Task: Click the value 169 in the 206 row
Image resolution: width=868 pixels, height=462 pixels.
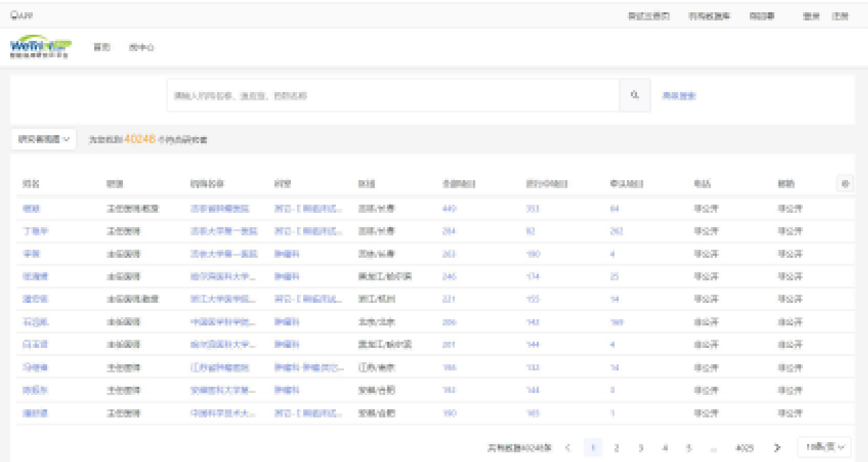Action: pos(617,322)
